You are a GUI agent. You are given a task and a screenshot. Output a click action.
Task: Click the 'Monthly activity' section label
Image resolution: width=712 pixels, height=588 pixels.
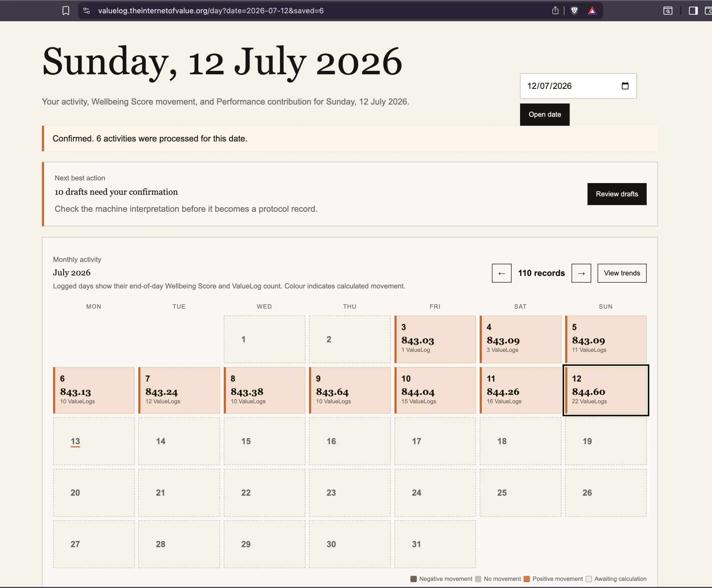[77, 260]
